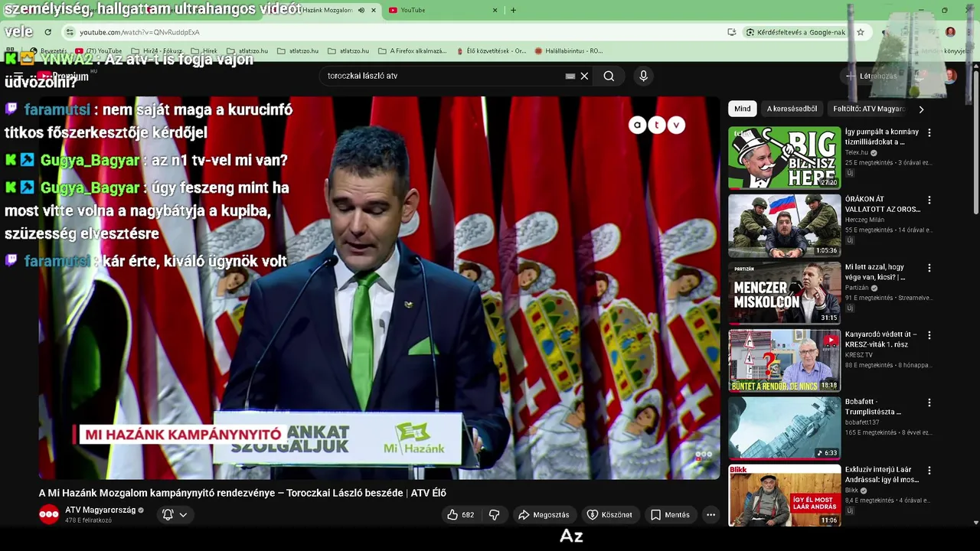Viewport: 980px width, 551px height.
Task: Click the Létrehozás create button
Action: click(871, 76)
